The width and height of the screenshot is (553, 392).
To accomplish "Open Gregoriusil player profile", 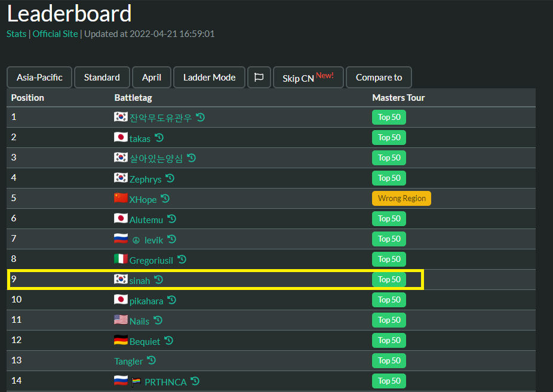I will pyautogui.click(x=151, y=260).
